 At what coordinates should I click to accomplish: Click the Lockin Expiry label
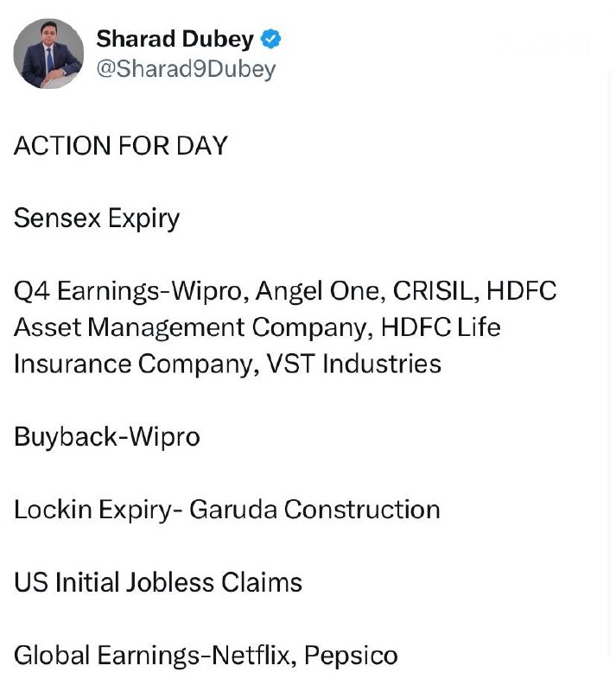(x=91, y=510)
